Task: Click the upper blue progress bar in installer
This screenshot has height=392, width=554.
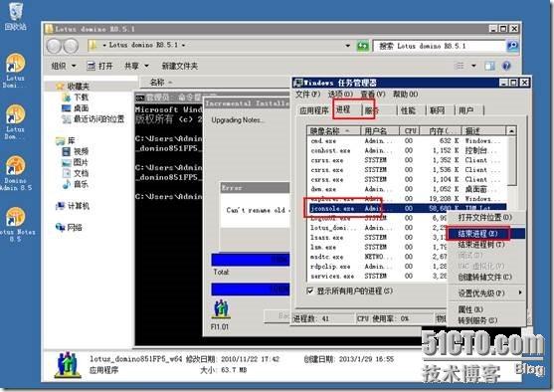Action: point(251,260)
